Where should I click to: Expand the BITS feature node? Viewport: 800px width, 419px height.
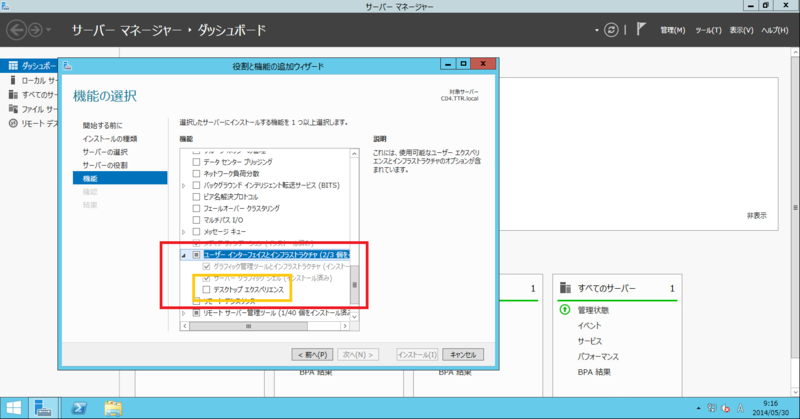(x=184, y=186)
